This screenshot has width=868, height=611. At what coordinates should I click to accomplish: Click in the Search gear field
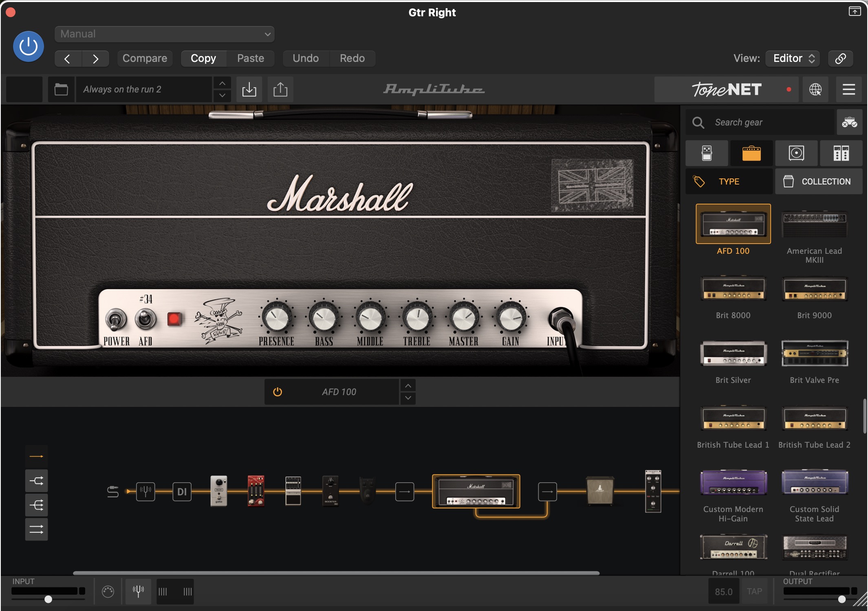760,122
